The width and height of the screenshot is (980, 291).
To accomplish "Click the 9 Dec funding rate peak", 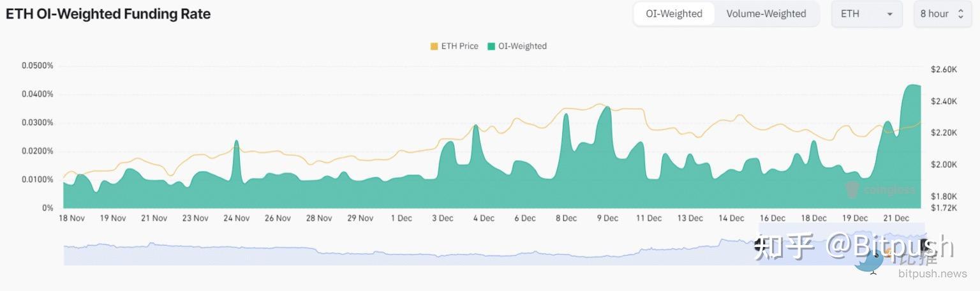I will (x=607, y=108).
